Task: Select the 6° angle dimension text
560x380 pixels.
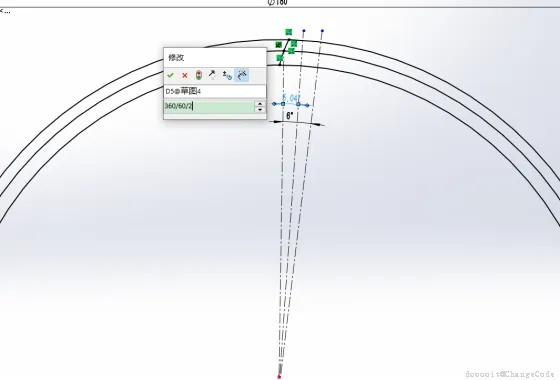Action: (290, 116)
